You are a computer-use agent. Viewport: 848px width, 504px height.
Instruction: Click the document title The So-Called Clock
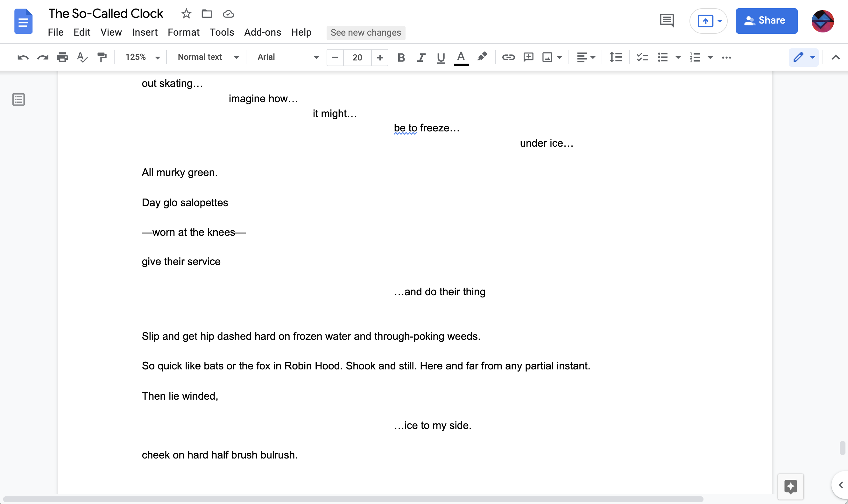[106, 14]
